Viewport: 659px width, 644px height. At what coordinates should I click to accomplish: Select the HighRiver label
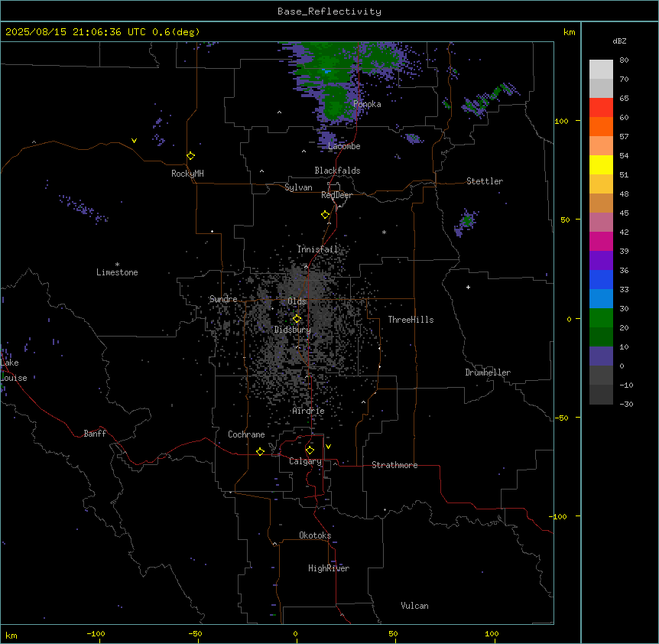pyautogui.click(x=329, y=568)
